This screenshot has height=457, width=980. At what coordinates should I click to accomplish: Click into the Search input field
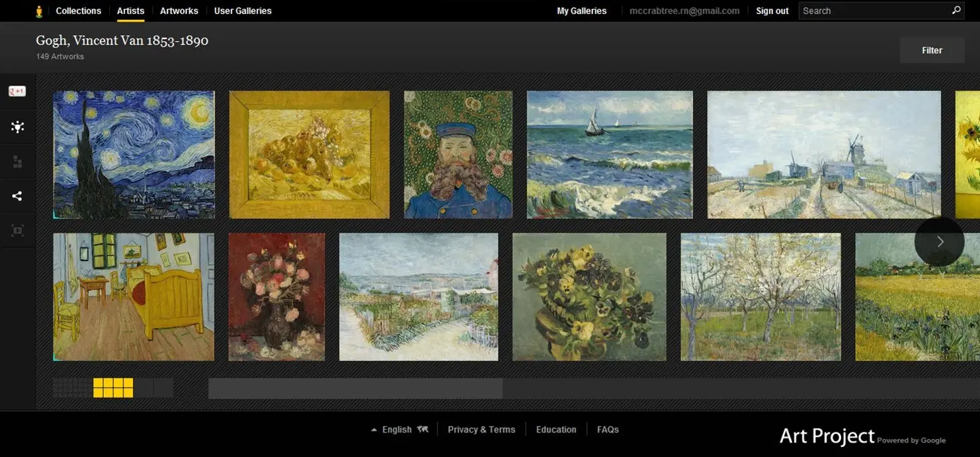point(873,11)
